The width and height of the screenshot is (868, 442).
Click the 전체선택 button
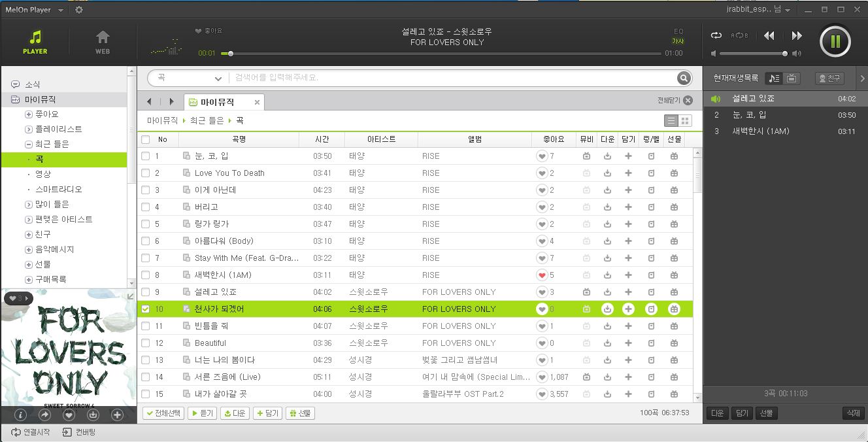click(x=163, y=413)
